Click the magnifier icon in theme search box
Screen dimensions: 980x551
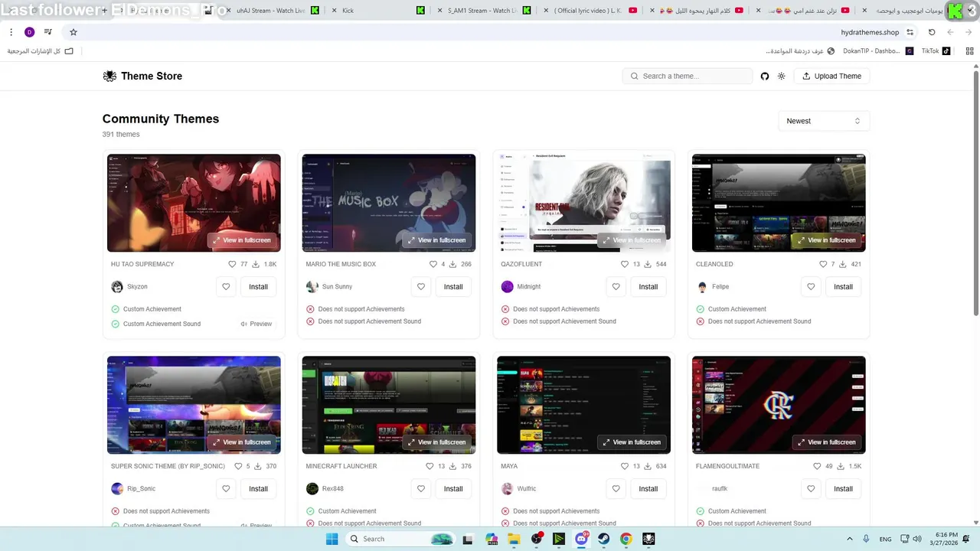click(x=635, y=76)
